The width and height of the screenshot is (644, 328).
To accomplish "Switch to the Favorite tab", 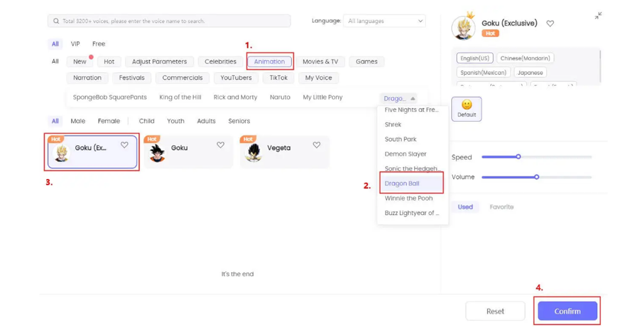I will 501,207.
